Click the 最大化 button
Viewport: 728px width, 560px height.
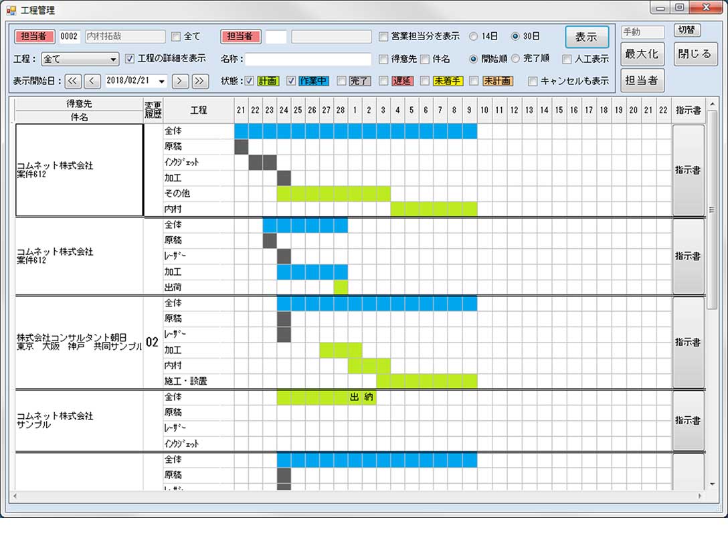(642, 54)
